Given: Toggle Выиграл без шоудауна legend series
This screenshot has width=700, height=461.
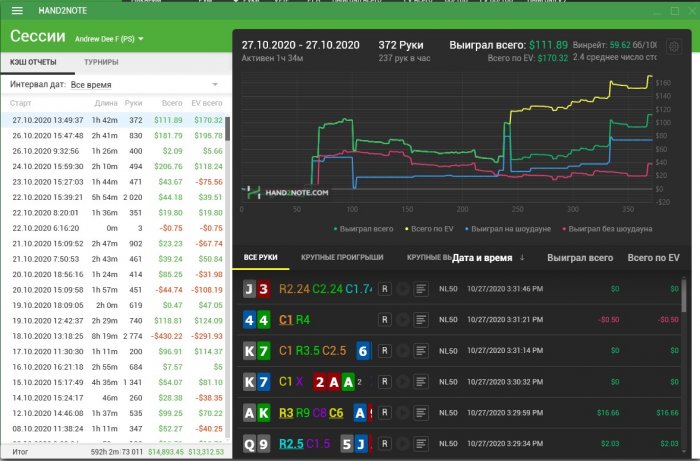Looking at the screenshot, I should (607, 229).
